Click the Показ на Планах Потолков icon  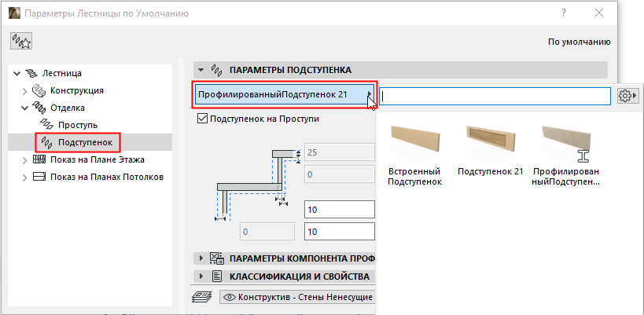(39, 178)
